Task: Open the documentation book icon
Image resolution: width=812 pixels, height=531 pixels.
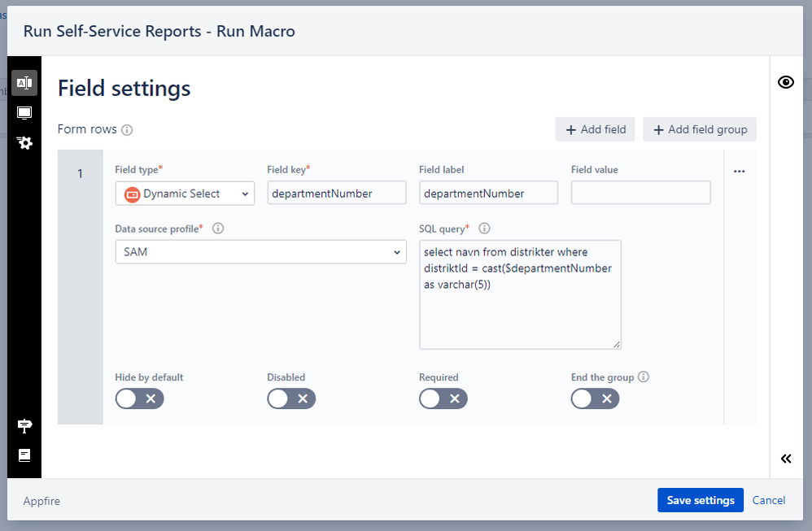Action: pos(24,455)
